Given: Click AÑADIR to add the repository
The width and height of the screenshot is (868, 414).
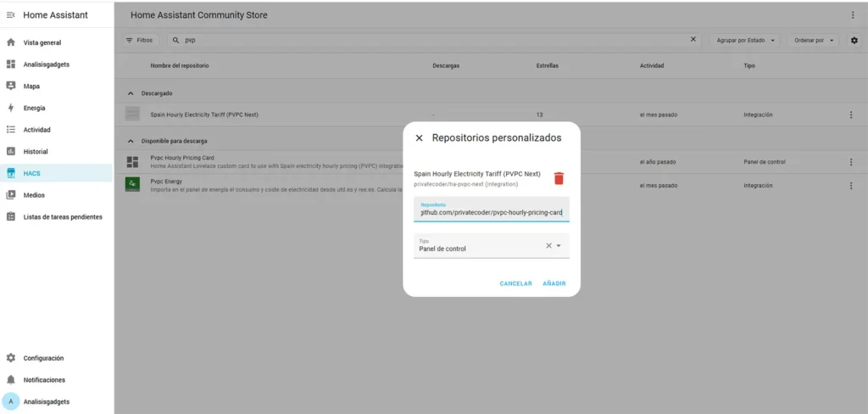Looking at the screenshot, I should (554, 283).
